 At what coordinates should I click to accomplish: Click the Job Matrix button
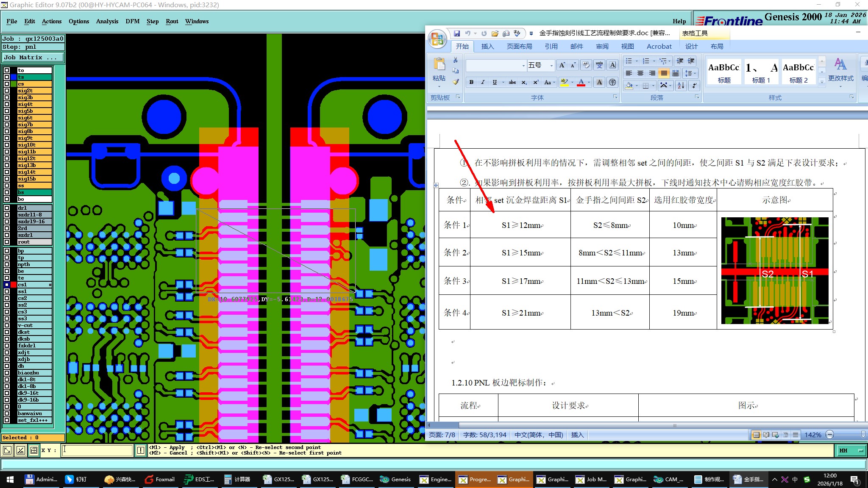[33, 57]
